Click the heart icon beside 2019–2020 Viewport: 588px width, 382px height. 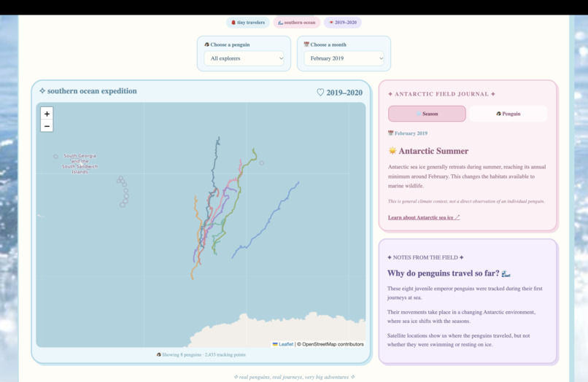pyautogui.click(x=320, y=93)
